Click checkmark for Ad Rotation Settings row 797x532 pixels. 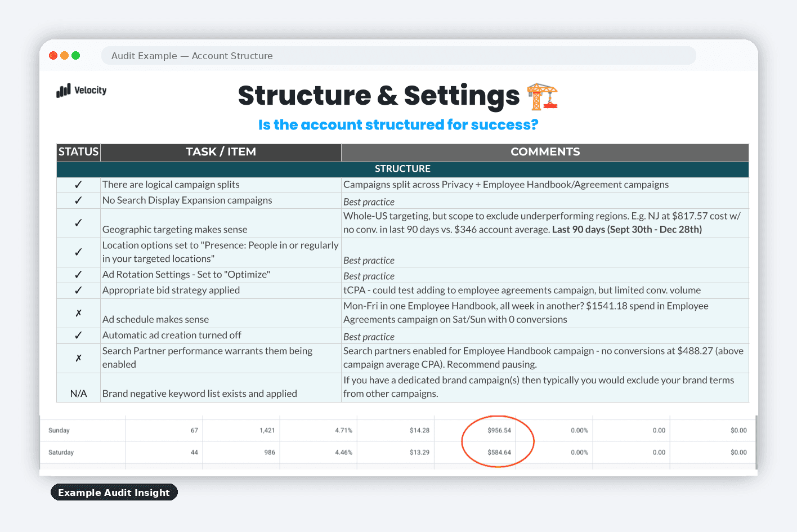(x=78, y=275)
